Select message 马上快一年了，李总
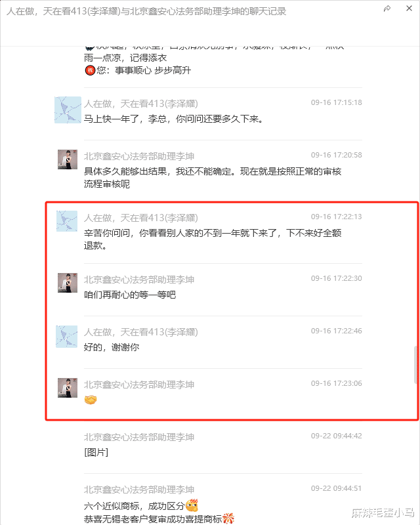The image size is (420, 525). [173, 119]
